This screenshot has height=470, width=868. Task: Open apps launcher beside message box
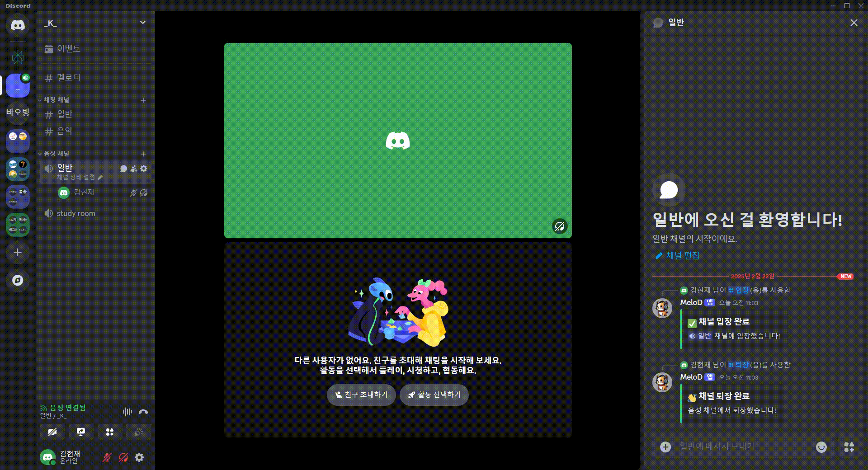849,447
